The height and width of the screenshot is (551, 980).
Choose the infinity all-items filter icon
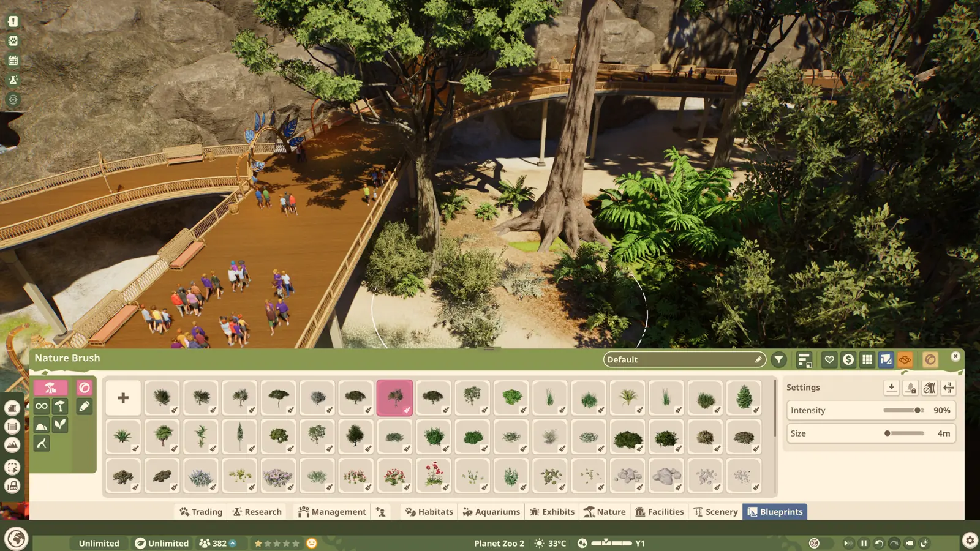(x=42, y=406)
